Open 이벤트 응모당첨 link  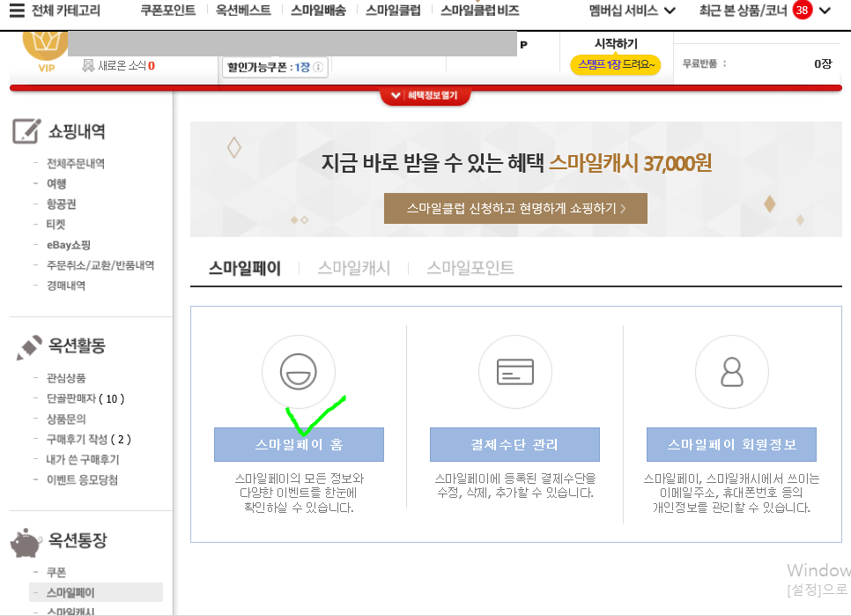coord(82,479)
